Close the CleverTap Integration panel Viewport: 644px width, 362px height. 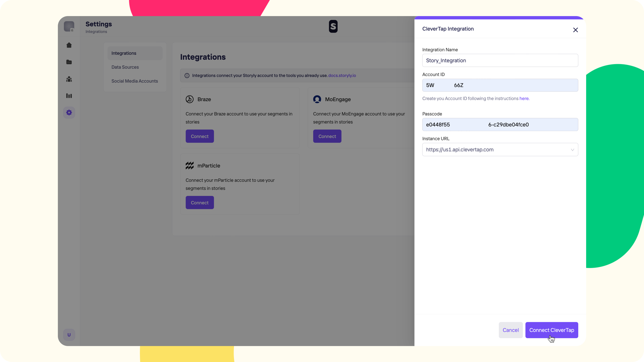tap(575, 30)
